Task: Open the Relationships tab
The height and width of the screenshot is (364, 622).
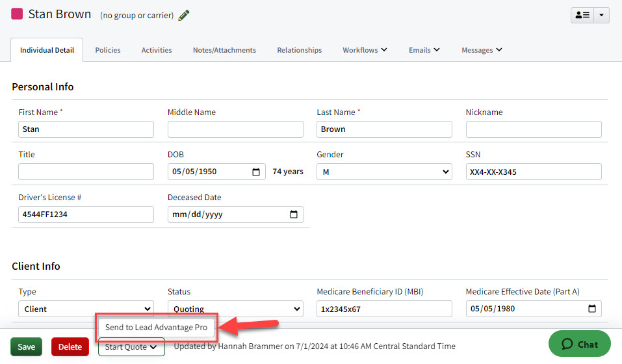Action: [x=300, y=50]
